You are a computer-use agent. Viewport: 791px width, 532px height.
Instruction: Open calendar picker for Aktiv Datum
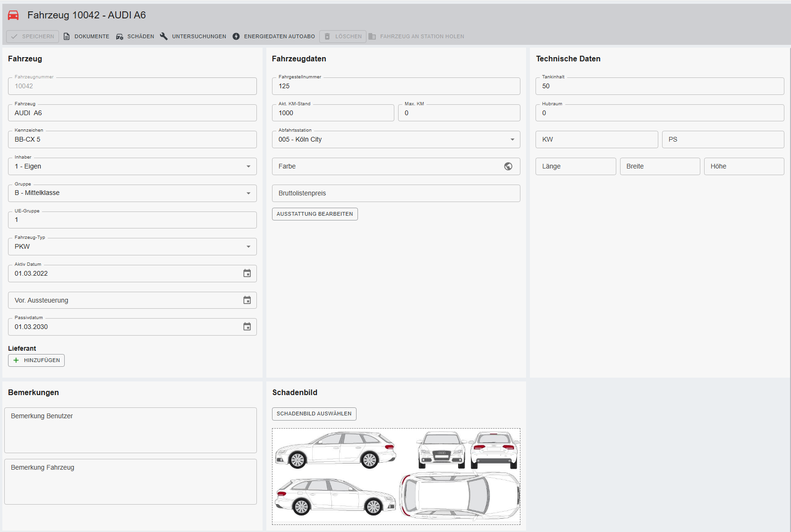click(247, 273)
